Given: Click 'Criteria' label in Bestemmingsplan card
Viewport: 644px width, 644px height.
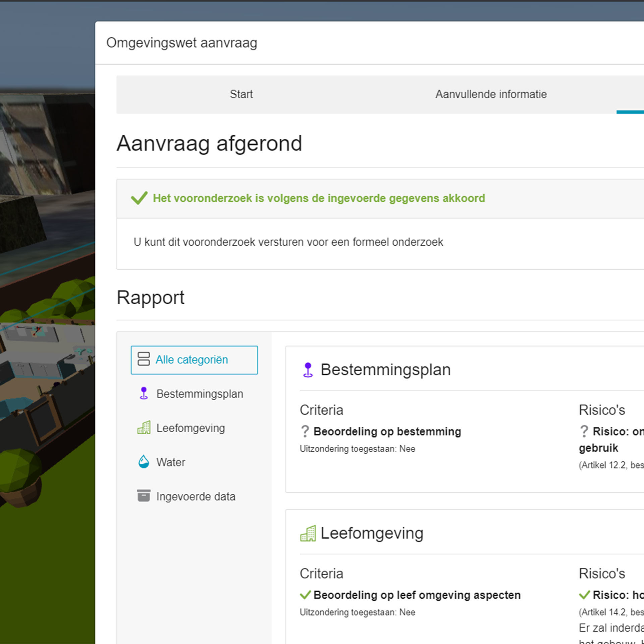Looking at the screenshot, I should [x=321, y=410].
